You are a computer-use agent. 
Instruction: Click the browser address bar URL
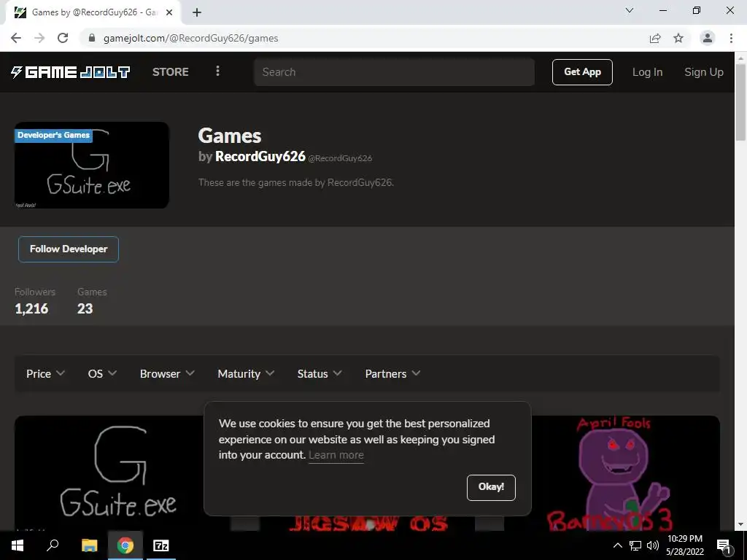point(190,38)
